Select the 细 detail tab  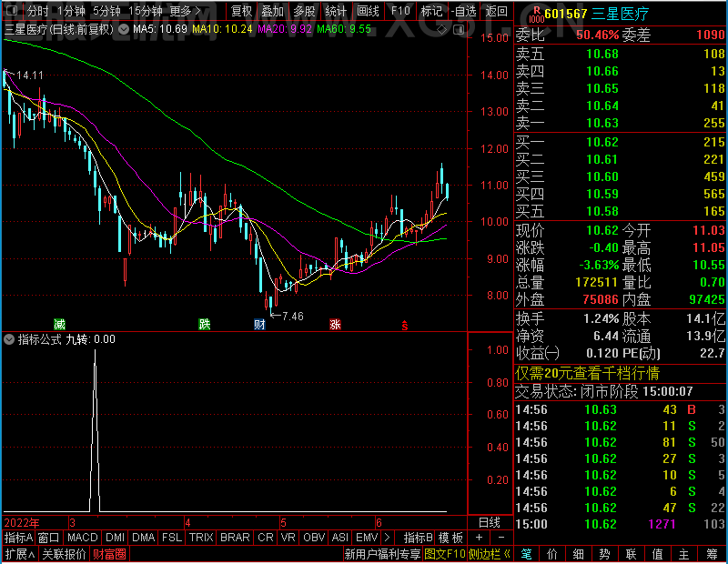coord(579,554)
